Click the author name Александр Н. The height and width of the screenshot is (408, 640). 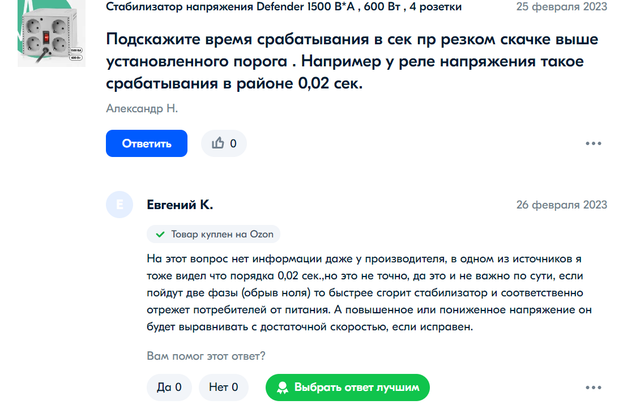pyautogui.click(x=142, y=109)
